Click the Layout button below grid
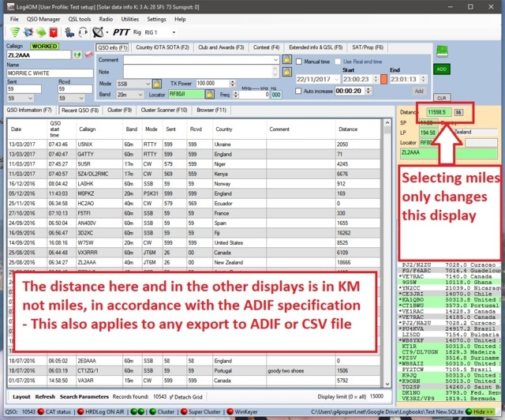Screen dimensions: 505x420 (x=21, y=397)
